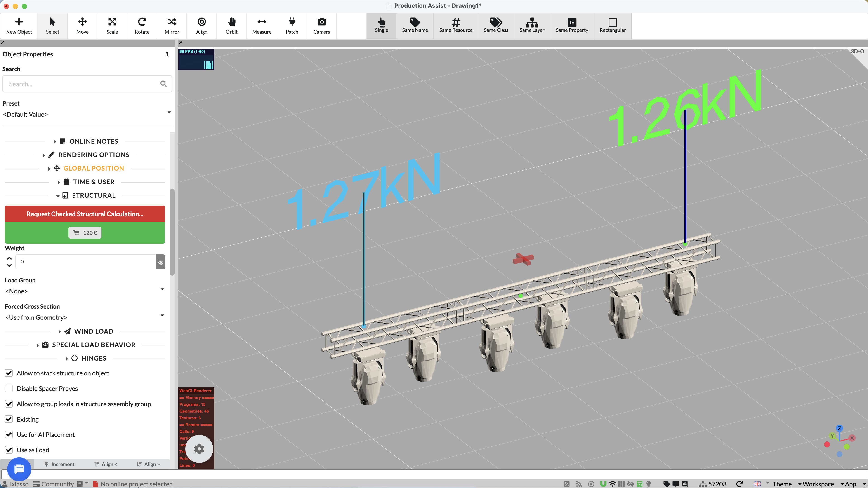Click the Patch plug tool
The width and height of the screenshot is (868, 488).
292,26
